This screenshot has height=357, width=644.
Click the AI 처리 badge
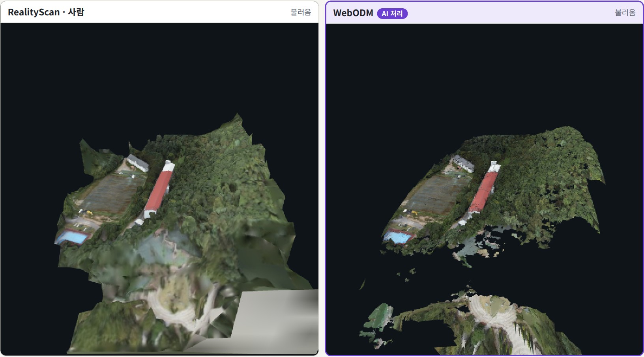(392, 13)
